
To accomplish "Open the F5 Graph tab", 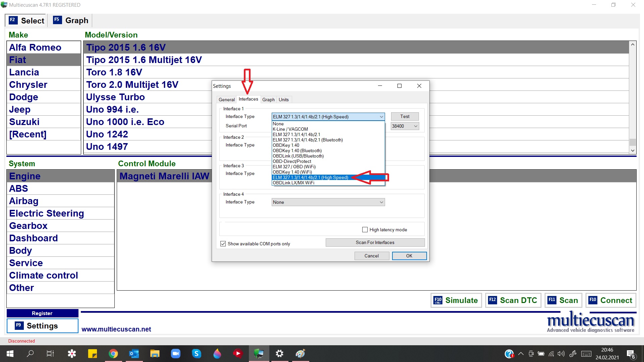I will [x=71, y=20].
